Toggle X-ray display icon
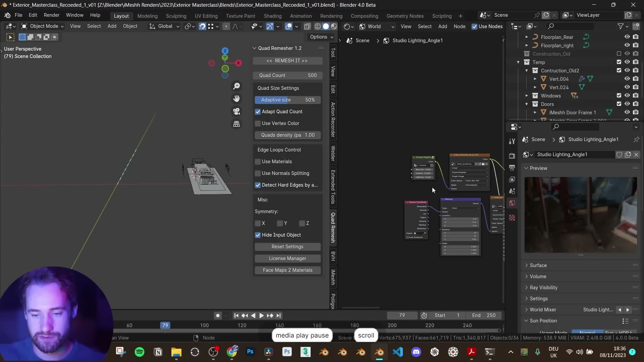 (x=307, y=26)
